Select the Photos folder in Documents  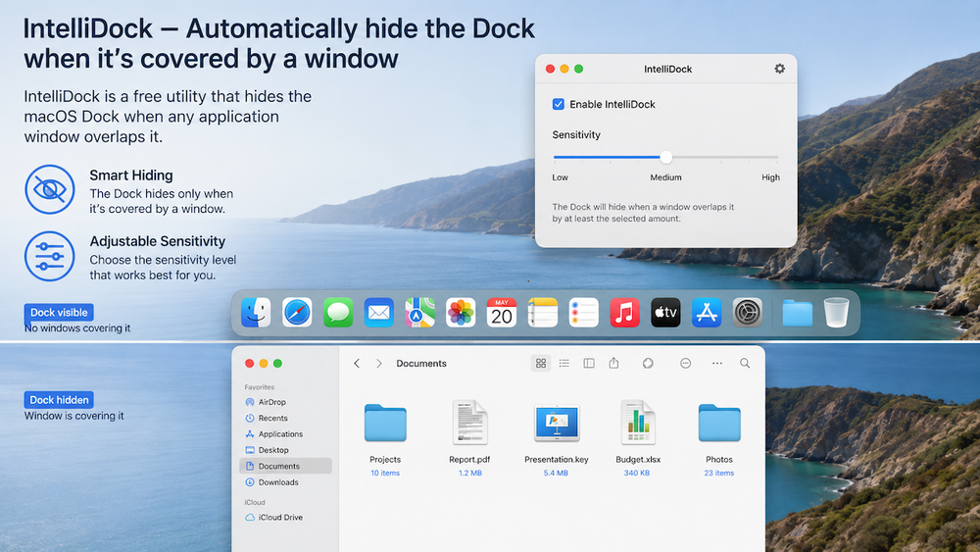click(x=719, y=424)
